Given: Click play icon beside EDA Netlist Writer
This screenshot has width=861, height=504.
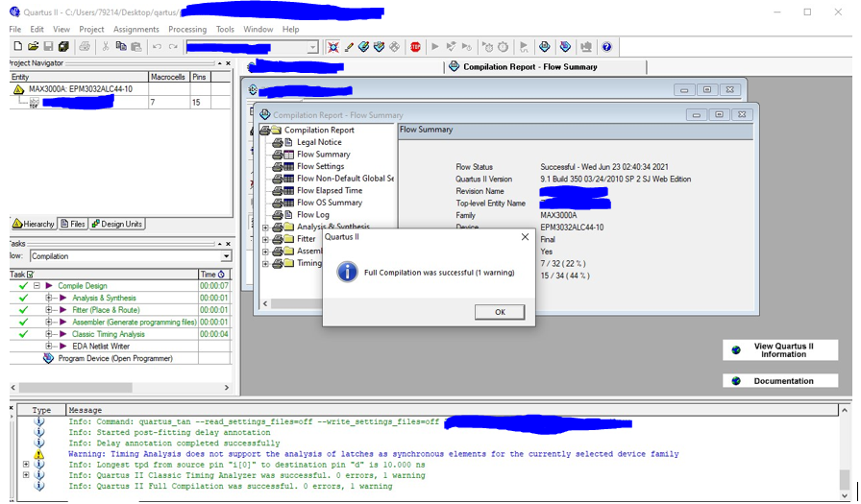Looking at the screenshot, I should click(x=63, y=346).
